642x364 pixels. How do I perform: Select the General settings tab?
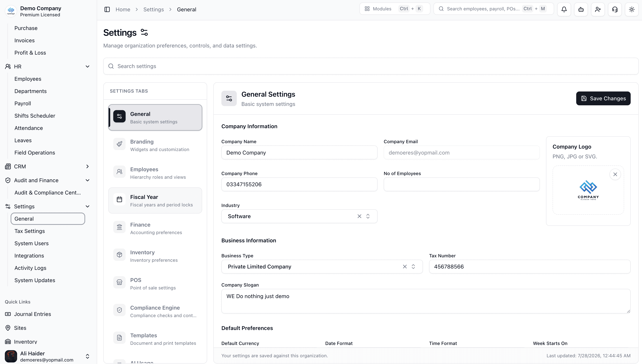point(155,117)
